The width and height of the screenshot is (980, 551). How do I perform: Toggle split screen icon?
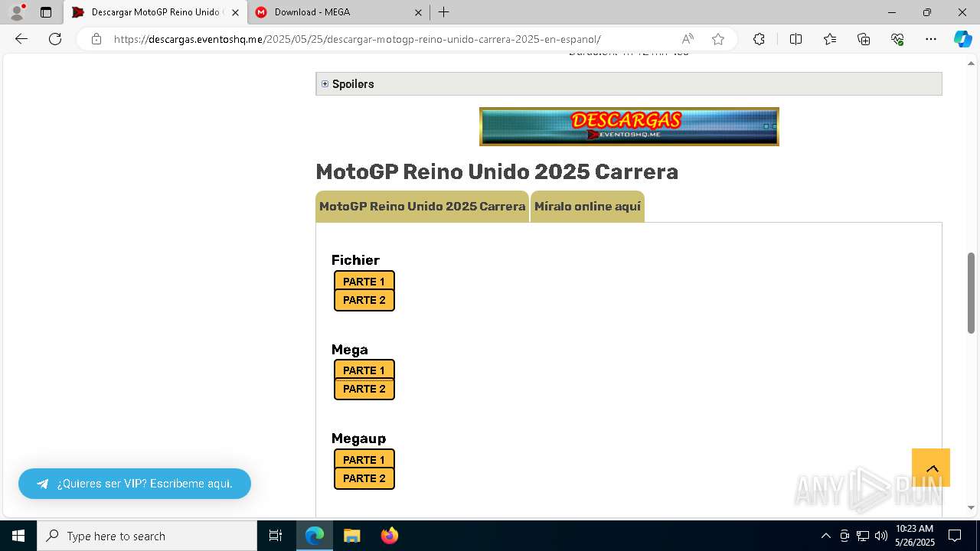click(x=795, y=39)
